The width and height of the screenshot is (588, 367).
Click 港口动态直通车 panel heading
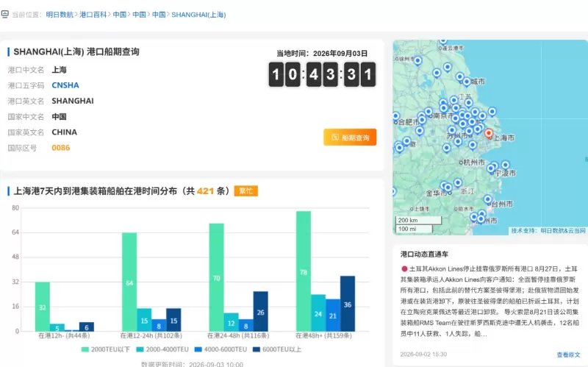click(424, 254)
